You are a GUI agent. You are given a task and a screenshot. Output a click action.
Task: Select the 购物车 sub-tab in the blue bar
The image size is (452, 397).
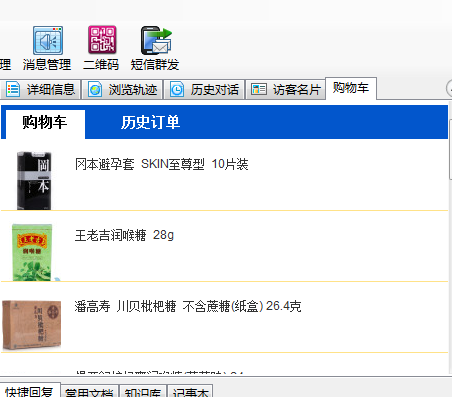[x=45, y=123]
